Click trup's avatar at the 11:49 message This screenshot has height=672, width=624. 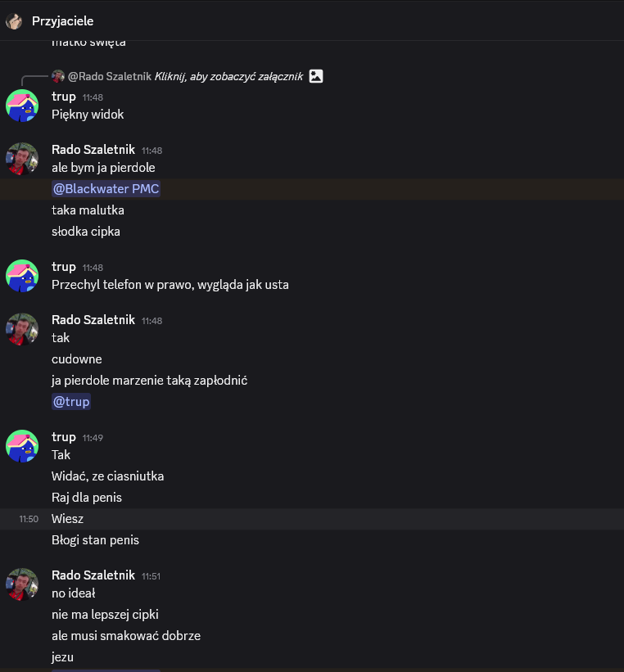pos(22,446)
